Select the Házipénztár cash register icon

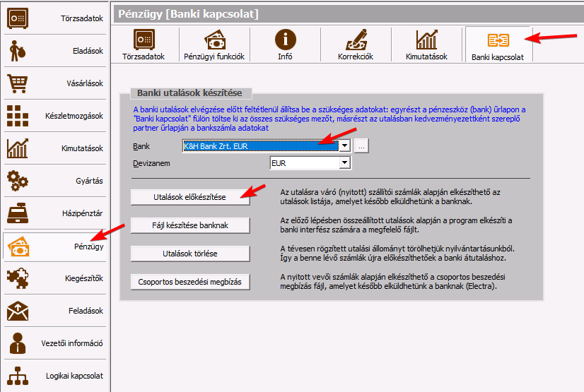18,213
